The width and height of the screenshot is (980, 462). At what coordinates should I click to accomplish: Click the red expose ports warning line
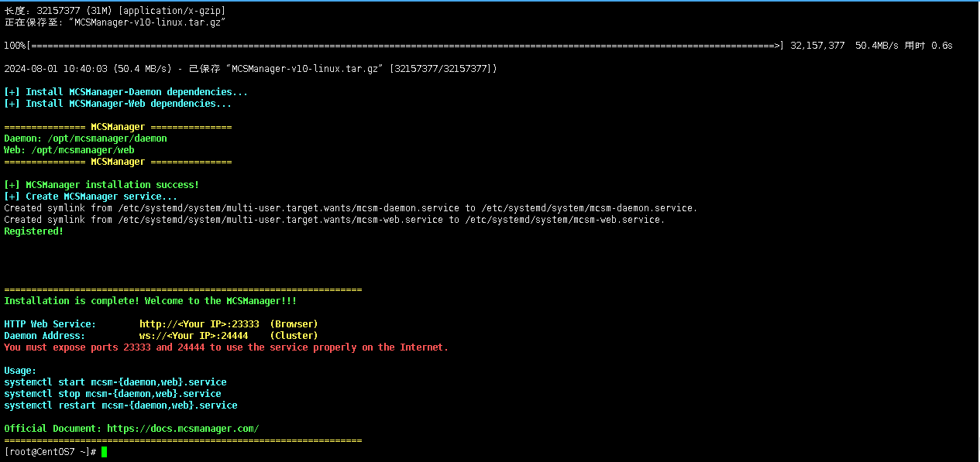point(225,347)
